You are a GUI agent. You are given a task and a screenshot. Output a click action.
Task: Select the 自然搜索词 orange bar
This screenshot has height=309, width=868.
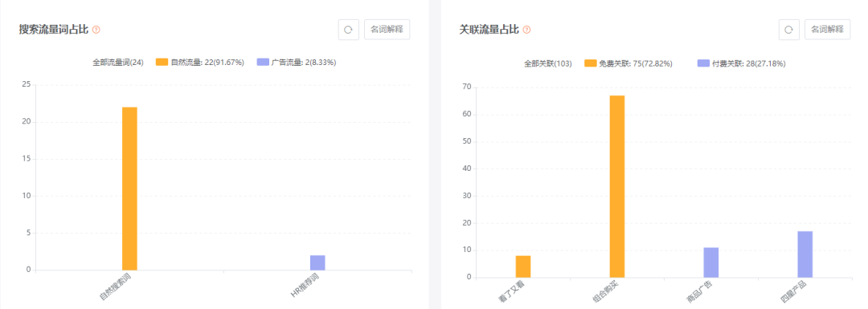coord(129,189)
